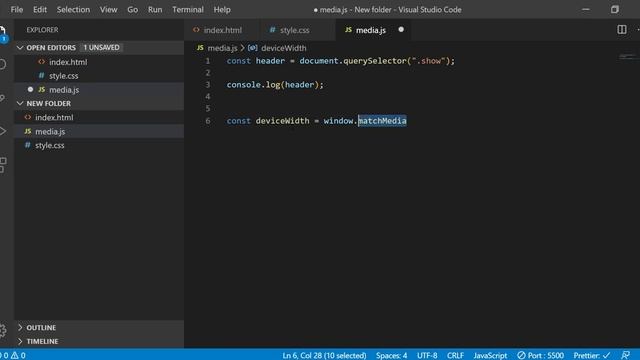The width and height of the screenshot is (640, 360).
Task: Open the Manage gear icon
Action: tap(3, 330)
